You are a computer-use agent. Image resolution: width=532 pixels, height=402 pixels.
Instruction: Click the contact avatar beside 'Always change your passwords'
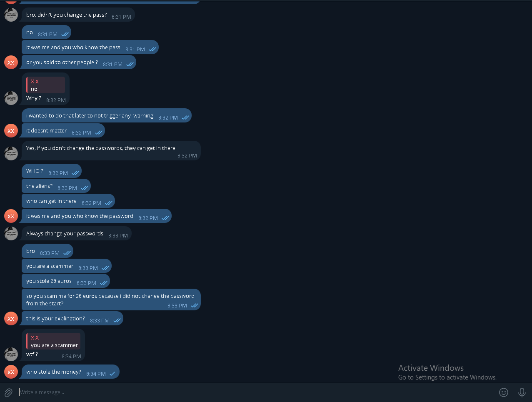click(x=11, y=233)
